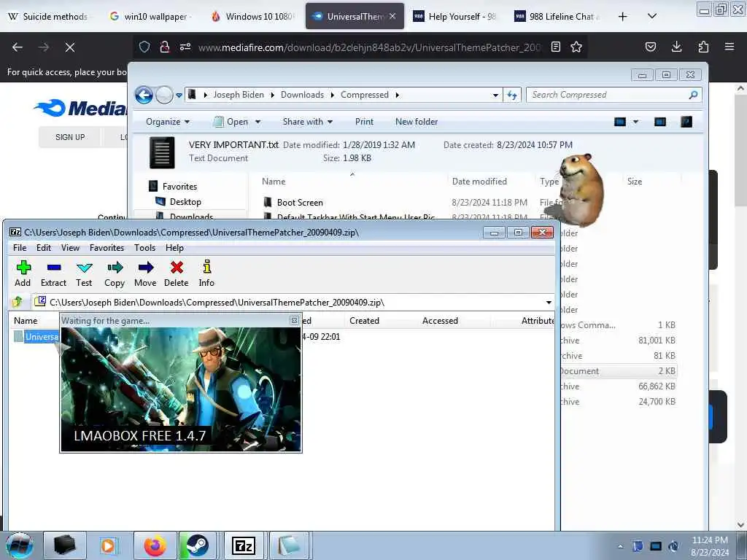The height and width of the screenshot is (560, 747).
Task: Expand the Explorer address bar history dropdown
Action: (x=495, y=96)
